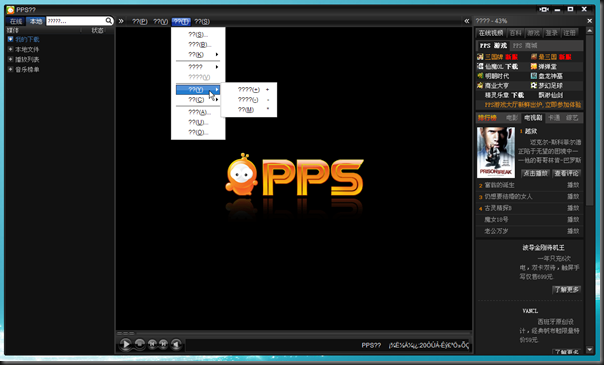
Task: Open the (V) menu in menu bar
Action: tap(160, 22)
